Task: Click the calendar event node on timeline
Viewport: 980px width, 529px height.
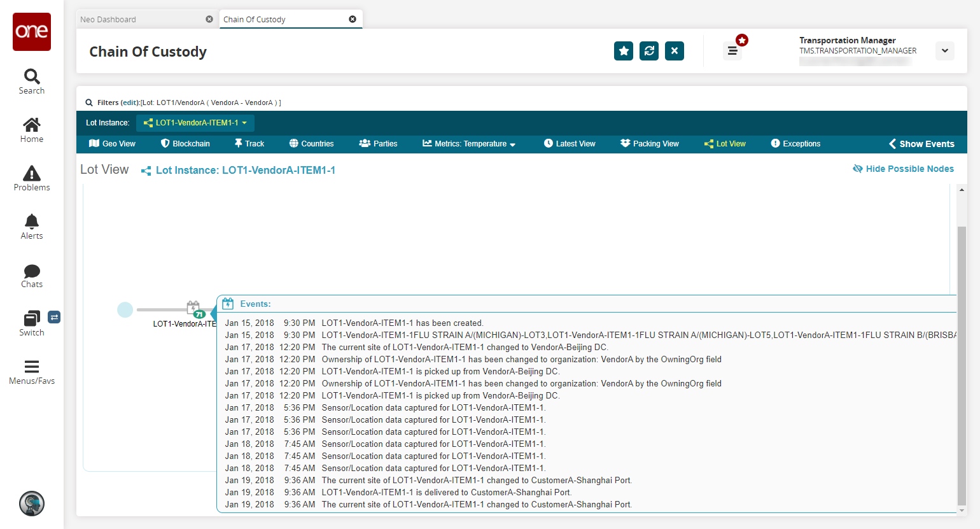Action: coord(193,309)
